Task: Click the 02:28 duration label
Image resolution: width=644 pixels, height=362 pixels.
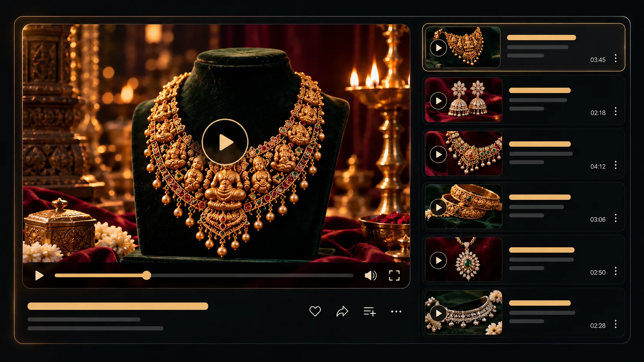Action: click(598, 326)
